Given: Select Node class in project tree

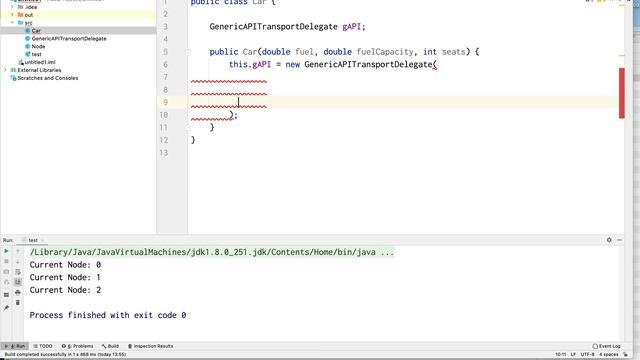Looking at the screenshot, I should coord(38,46).
